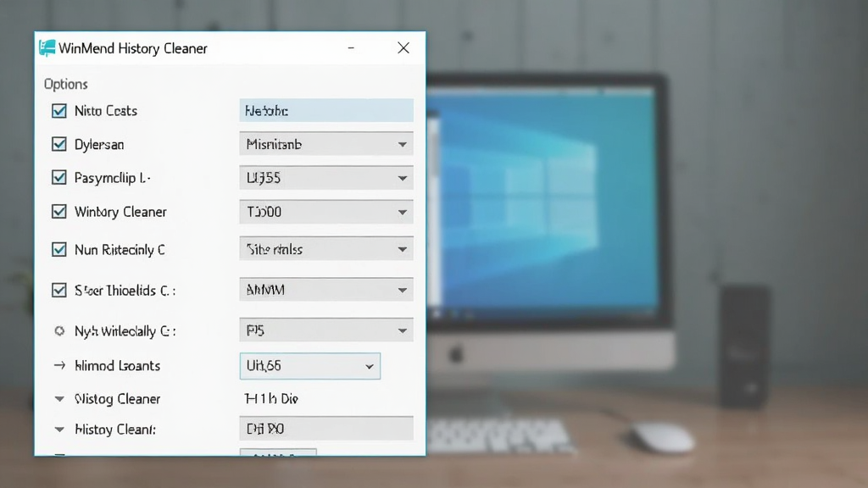This screenshot has width=868, height=488.
Task: Click the Options section label
Action: coord(66,84)
